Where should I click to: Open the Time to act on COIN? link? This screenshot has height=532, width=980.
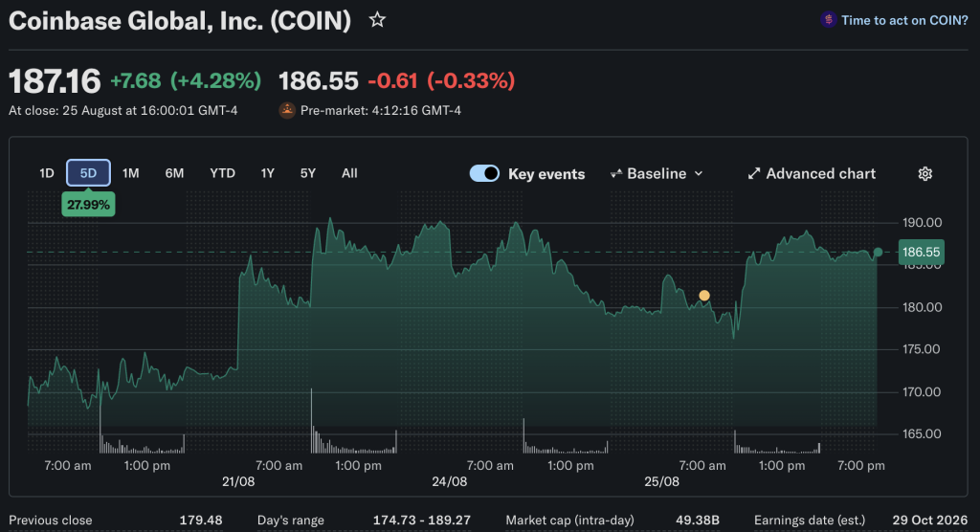point(904,20)
